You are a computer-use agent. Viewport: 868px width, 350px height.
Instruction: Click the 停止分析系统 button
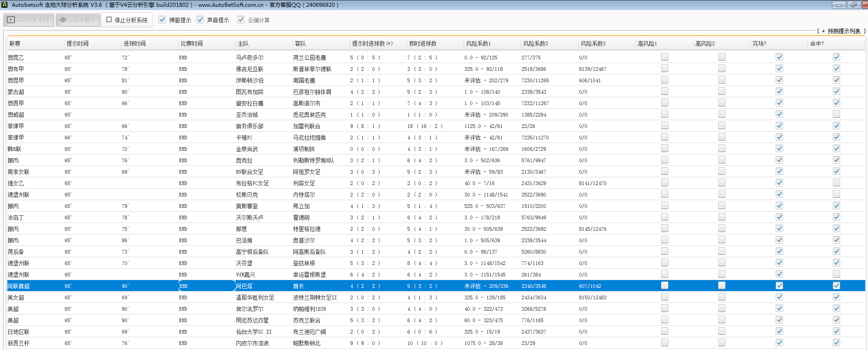(x=127, y=20)
